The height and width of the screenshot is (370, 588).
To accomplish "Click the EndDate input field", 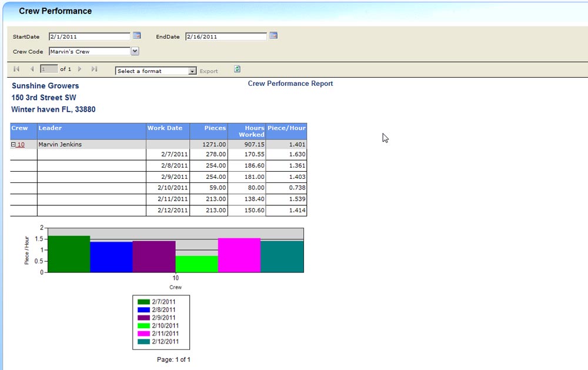I will (226, 36).
